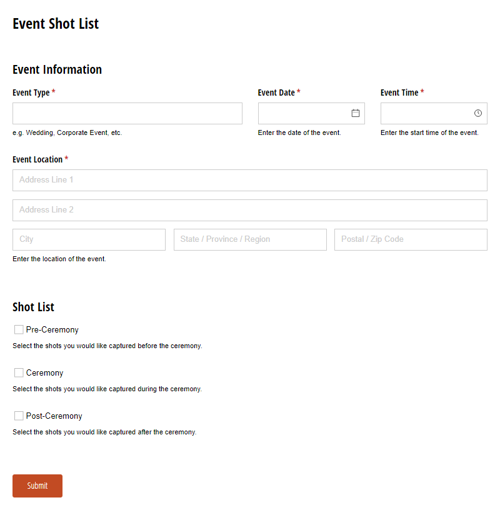Click into Address Line 1 field

point(250,180)
